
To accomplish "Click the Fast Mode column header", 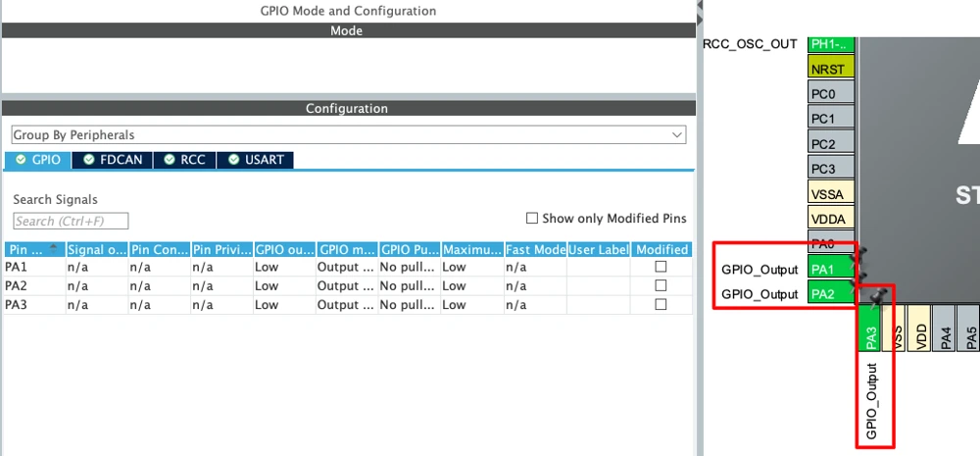I will point(536,250).
